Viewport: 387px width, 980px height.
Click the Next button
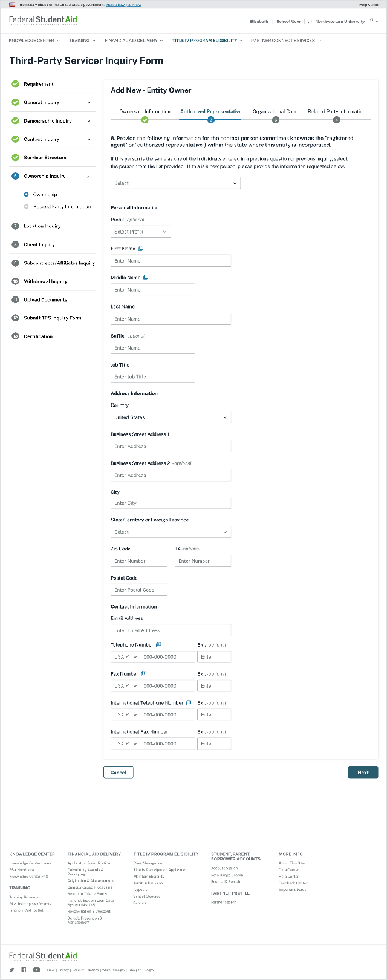tap(363, 773)
